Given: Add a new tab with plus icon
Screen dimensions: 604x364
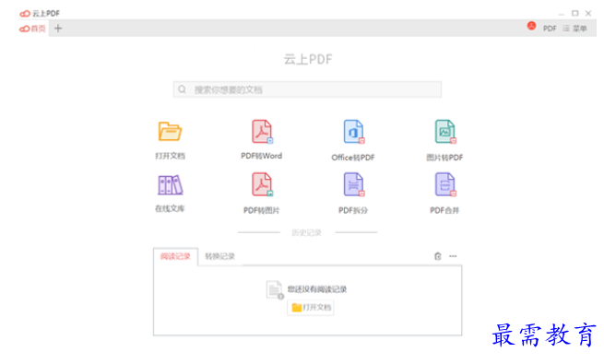Looking at the screenshot, I should pos(58,29).
